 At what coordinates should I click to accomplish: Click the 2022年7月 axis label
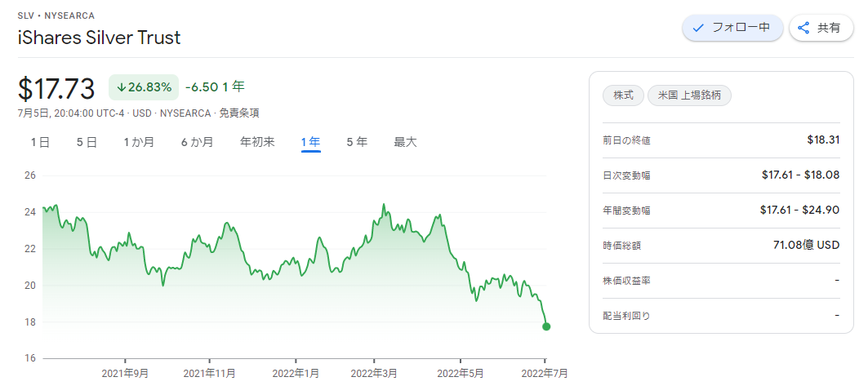pos(545,373)
